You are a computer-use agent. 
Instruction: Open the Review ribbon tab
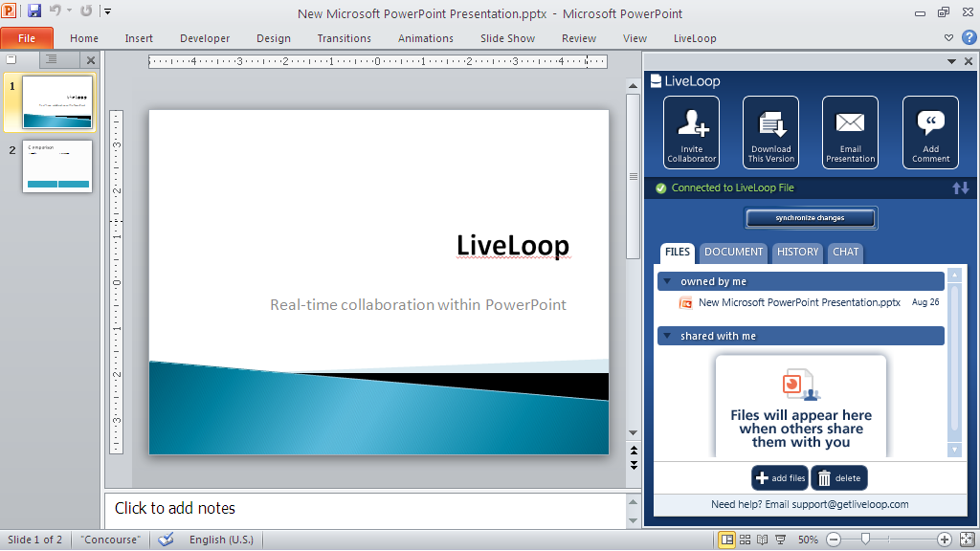point(579,38)
